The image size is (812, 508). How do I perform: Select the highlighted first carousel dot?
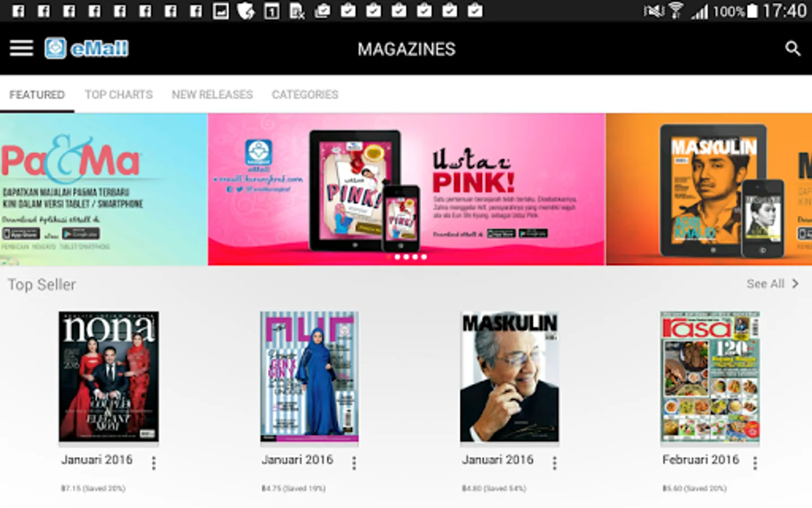(x=389, y=257)
